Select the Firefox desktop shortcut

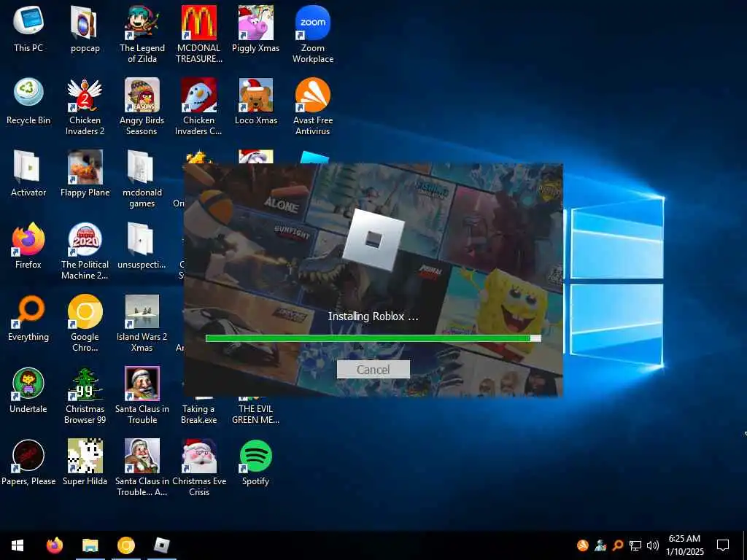click(28, 246)
